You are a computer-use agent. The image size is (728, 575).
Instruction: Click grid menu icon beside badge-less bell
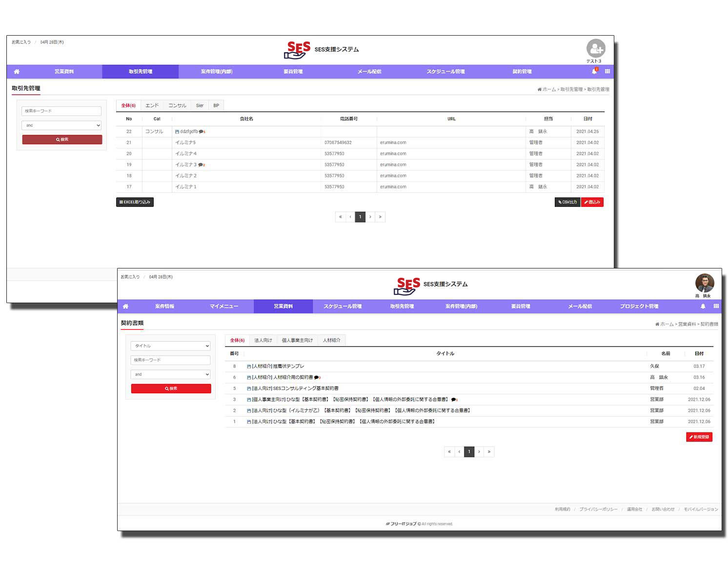click(x=716, y=306)
